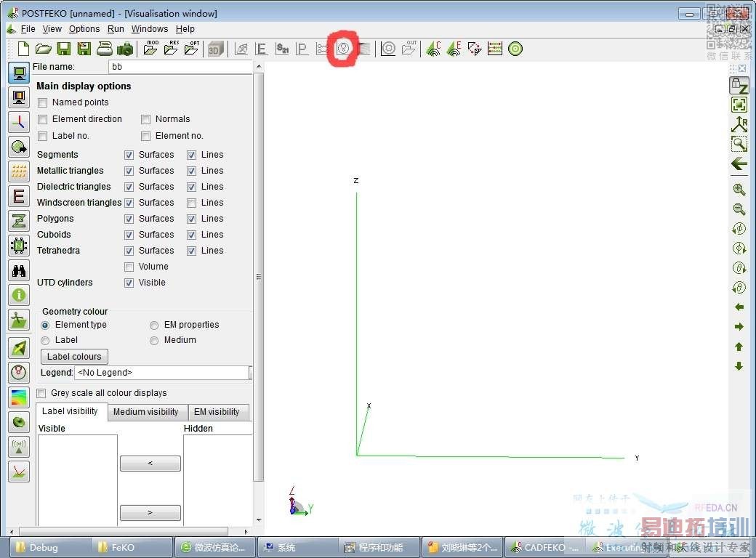Enable Grey scale all colour displays
This screenshot has width=756, height=558.
41,393
